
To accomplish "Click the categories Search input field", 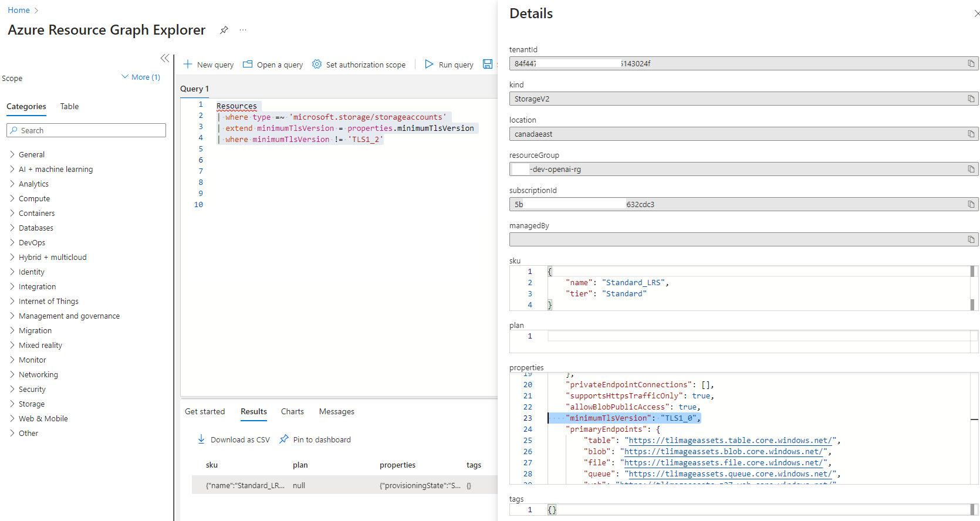I will [86, 130].
